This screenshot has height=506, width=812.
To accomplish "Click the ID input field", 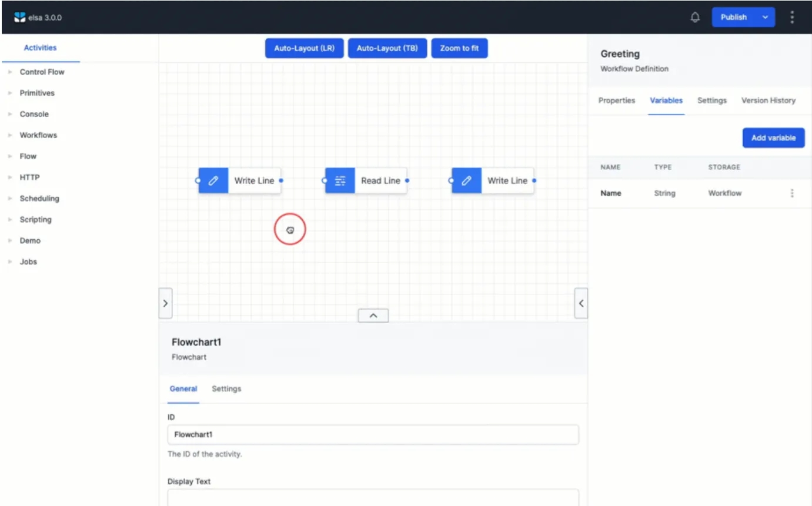I will tap(373, 435).
